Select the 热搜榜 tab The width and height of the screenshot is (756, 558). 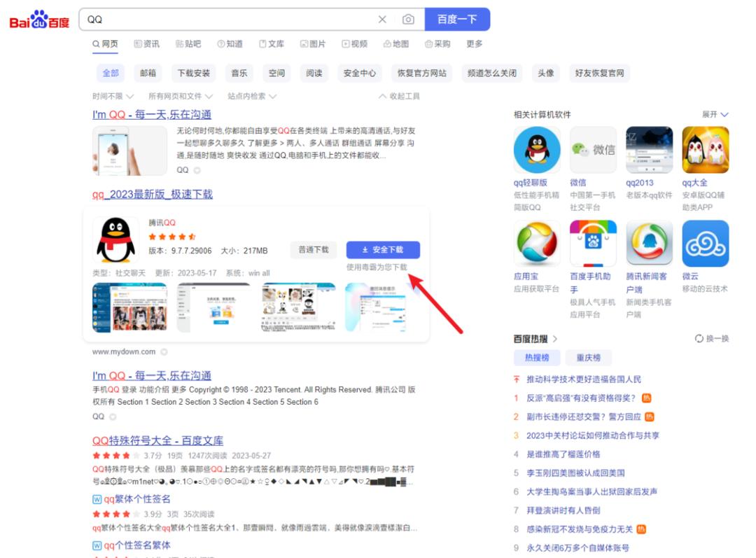click(x=537, y=358)
